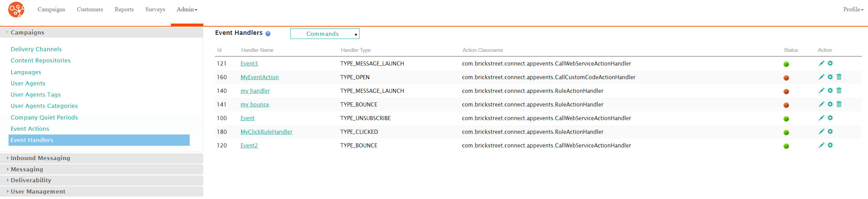Viewport: 868px width, 199px height.
Task: Open the Event Handlers help icon
Action: [x=268, y=33]
